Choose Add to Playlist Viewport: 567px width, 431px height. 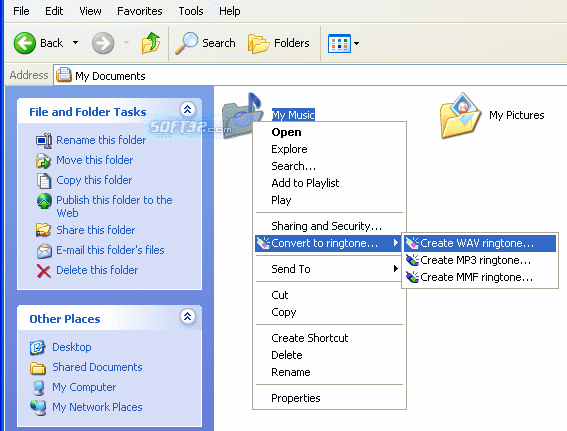click(x=329, y=183)
